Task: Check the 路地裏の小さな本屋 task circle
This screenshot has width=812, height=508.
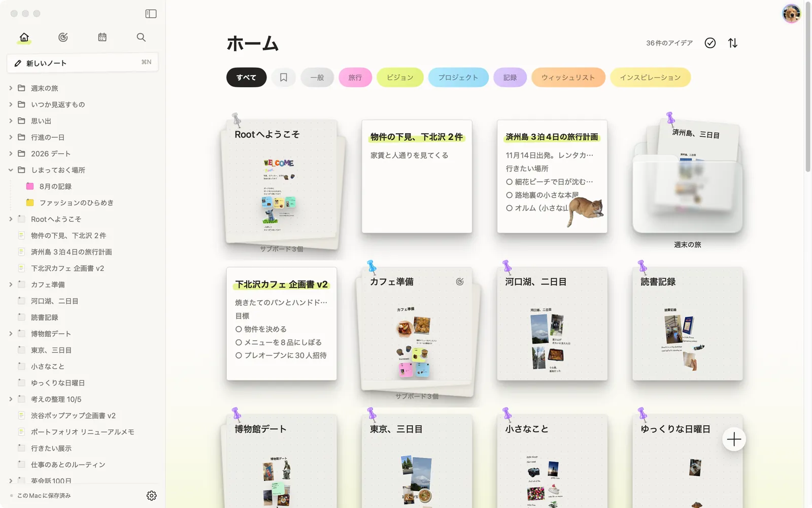Action: point(509,195)
